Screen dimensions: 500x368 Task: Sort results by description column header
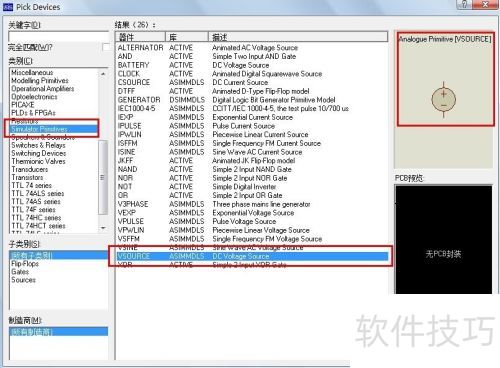[298, 37]
